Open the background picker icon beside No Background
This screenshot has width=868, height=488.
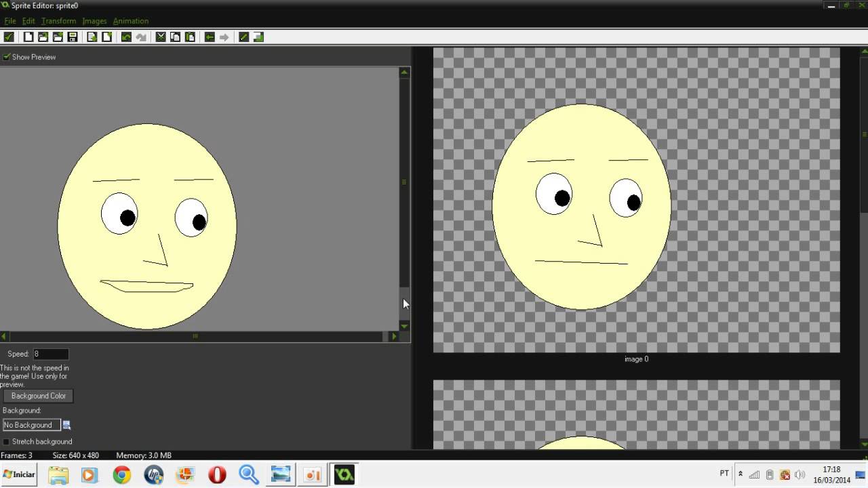click(x=66, y=425)
